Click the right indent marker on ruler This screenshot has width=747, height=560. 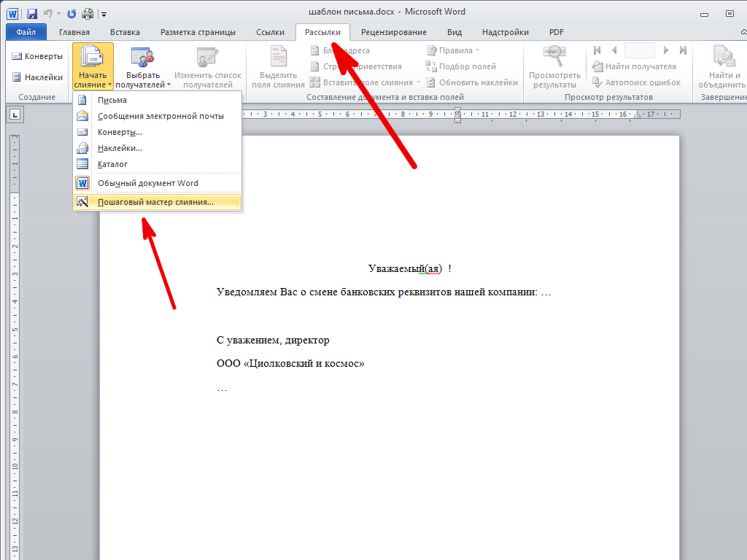638,116
